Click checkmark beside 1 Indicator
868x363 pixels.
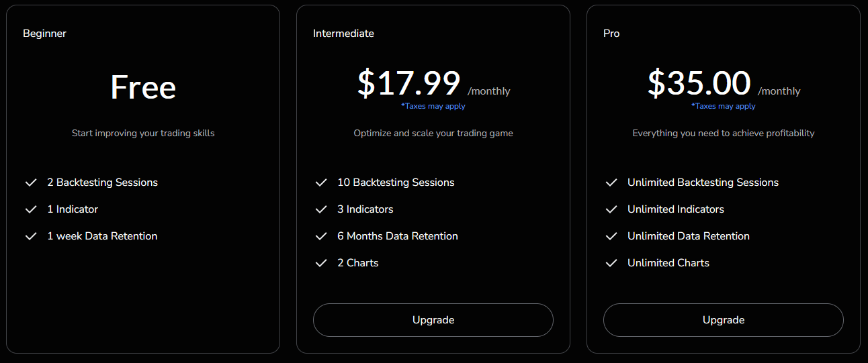(31, 209)
